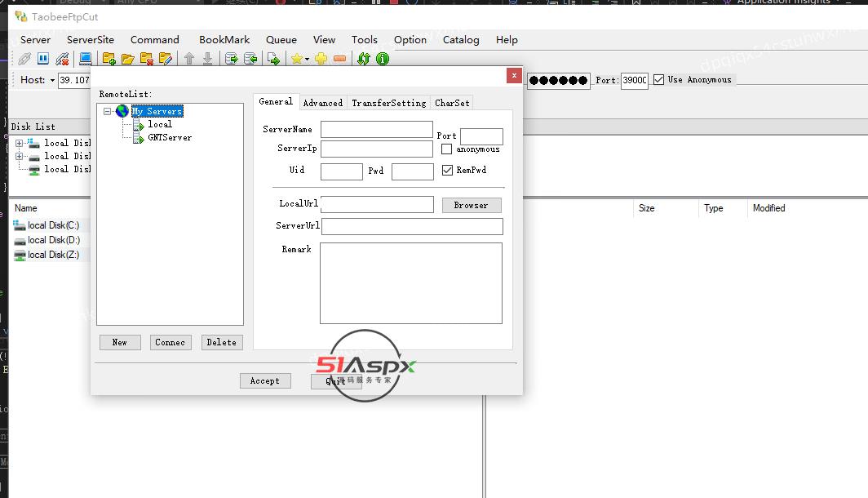Click the blue pause icon in toolbar
Viewport: 868px width, 498px height.
pos(43,58)
